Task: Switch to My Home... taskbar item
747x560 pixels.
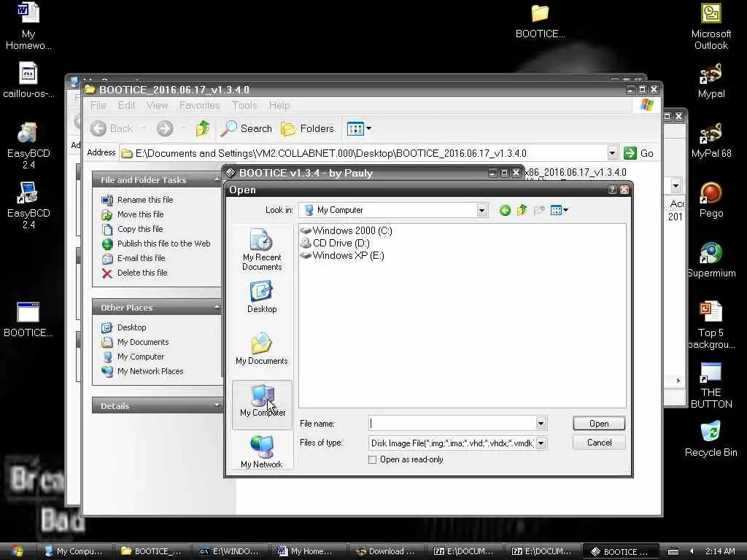Action: [x=309, y=551]
